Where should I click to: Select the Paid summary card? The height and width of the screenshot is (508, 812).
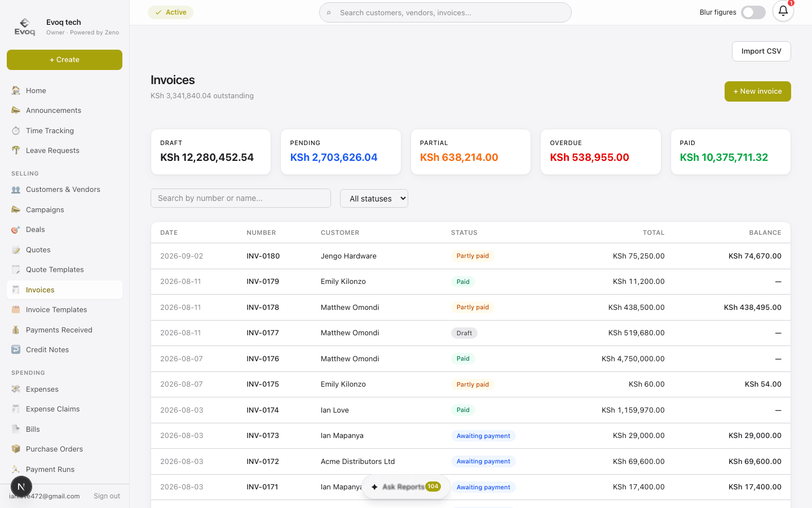point(731,152)
